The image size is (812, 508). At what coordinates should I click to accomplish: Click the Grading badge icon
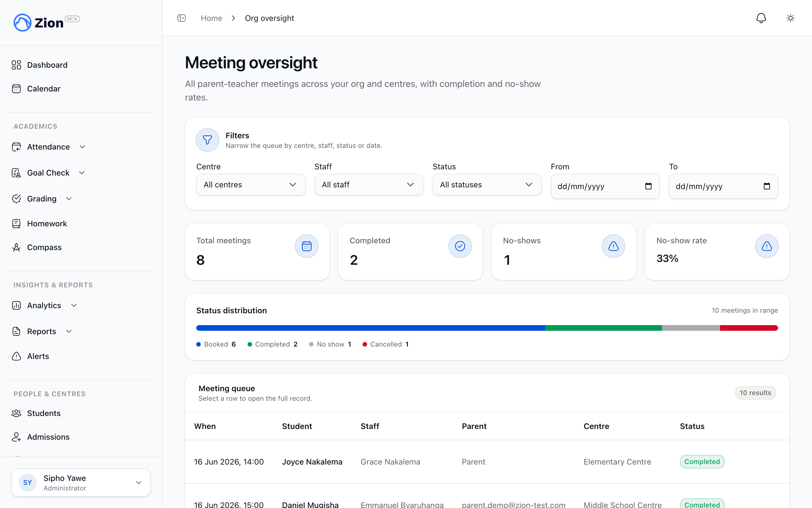pyautogui.click(x=16, y=199)
